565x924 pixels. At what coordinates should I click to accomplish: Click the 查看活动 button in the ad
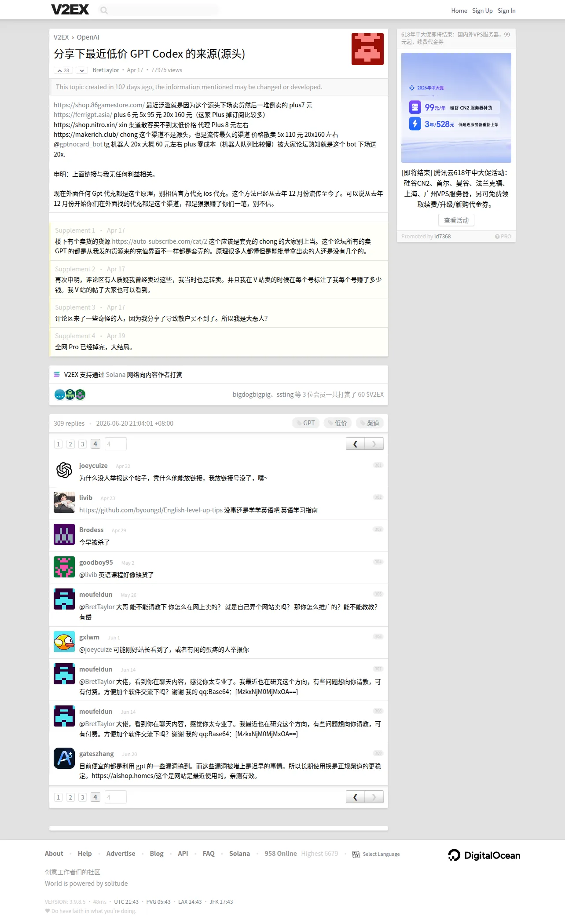point(456,220)
